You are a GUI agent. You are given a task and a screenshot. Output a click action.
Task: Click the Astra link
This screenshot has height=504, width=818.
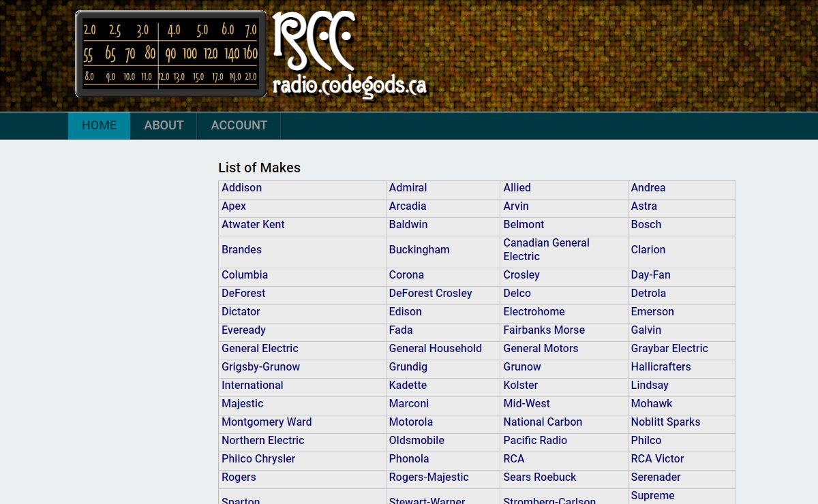tap(644, 206)
